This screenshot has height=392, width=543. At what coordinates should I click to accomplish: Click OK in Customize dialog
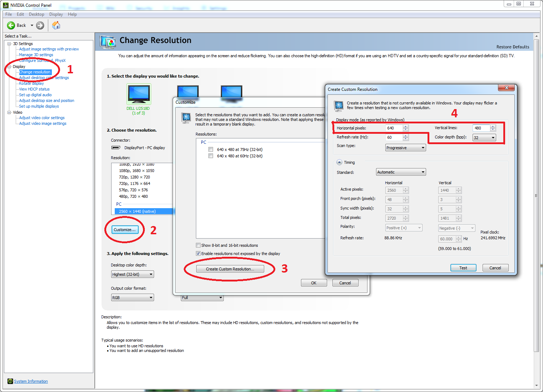[x=314, y=283]
